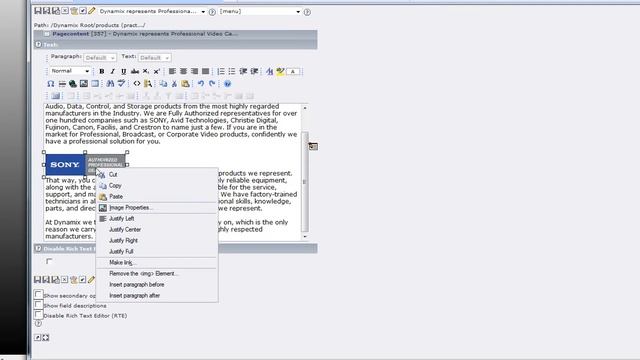Open full-screen RTE wizard icon beside editor
This screenshot has height=360, width=640.
313,146
